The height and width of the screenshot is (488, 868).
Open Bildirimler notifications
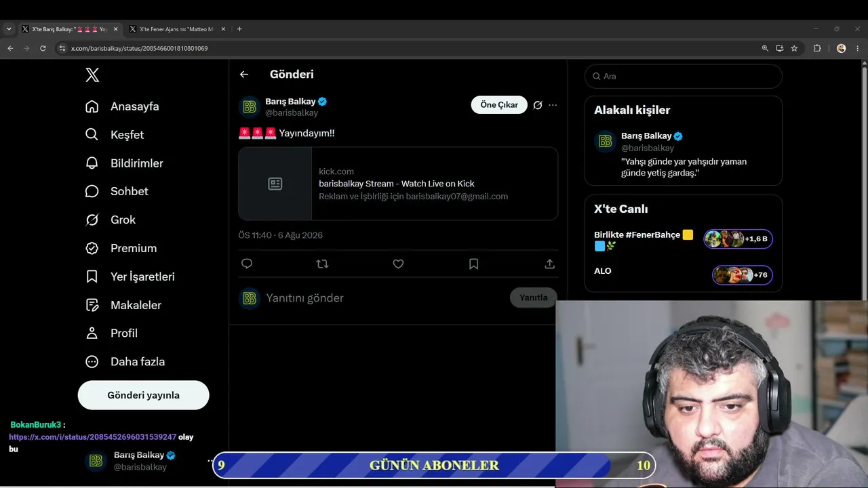tap(124, 163)
